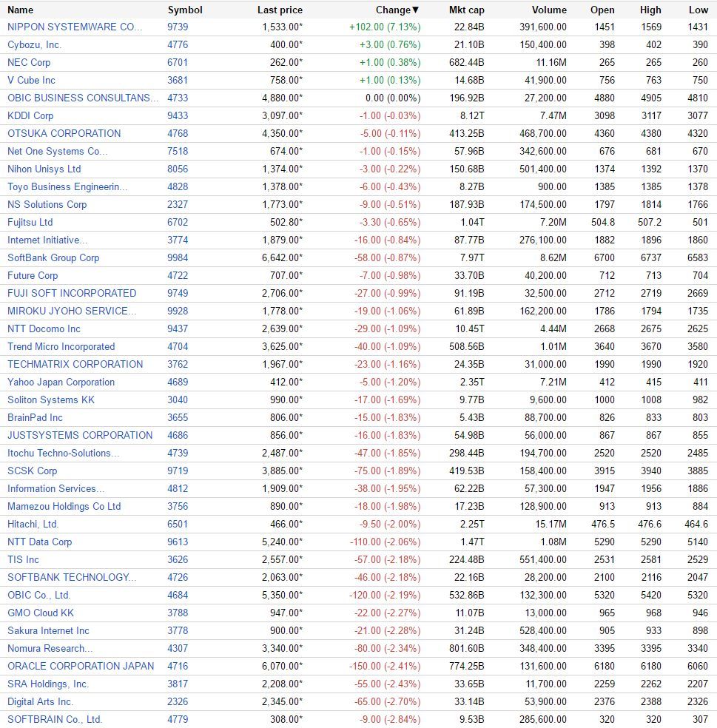The width and height of the screenshot is (717, 728).
Task: Click ticker symbol 4689
Action: coord(178,382)
